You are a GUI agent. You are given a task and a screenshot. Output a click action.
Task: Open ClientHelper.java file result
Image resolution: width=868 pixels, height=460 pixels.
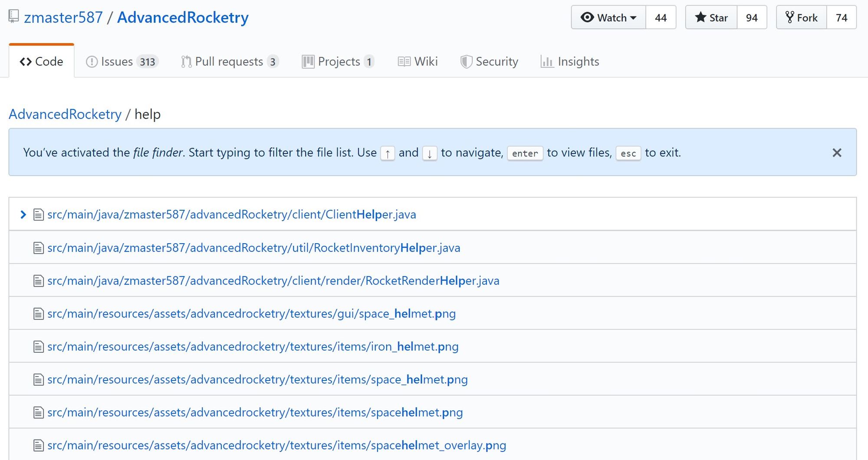point(232,214)
